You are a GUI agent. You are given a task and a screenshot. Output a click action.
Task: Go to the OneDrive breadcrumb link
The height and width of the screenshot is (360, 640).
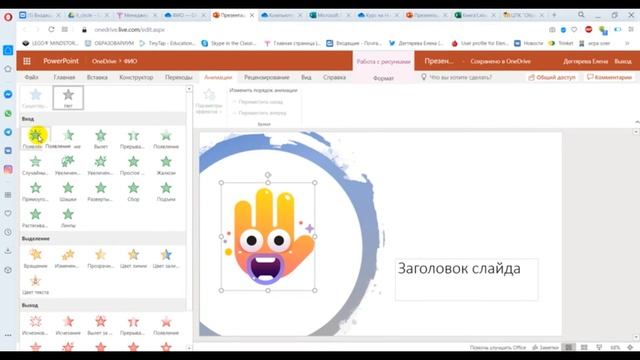[x=104, y=61]
